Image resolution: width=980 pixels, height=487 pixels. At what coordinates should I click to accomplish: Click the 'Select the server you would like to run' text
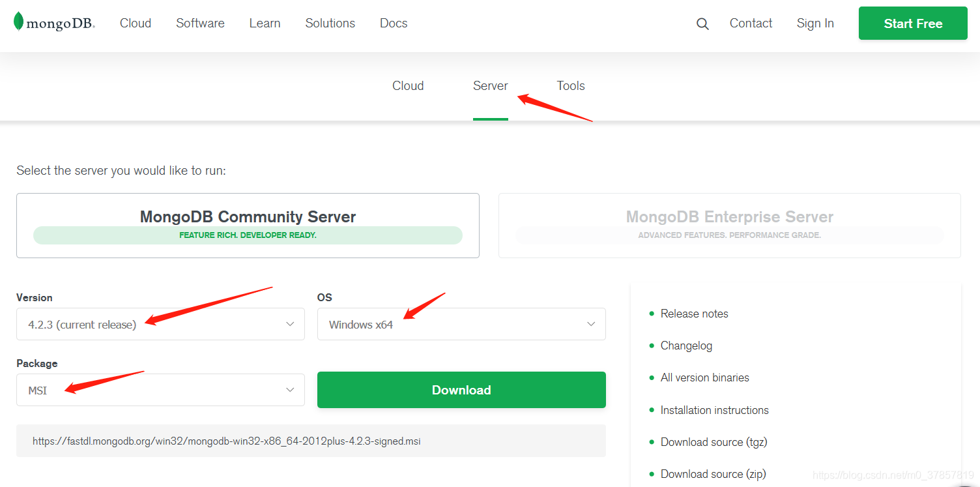coord(121,171)
